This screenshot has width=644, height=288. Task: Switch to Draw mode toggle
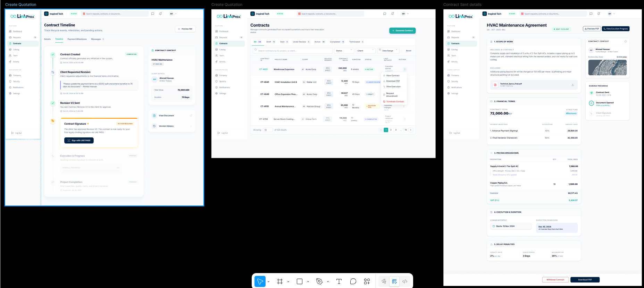point(384,281)
